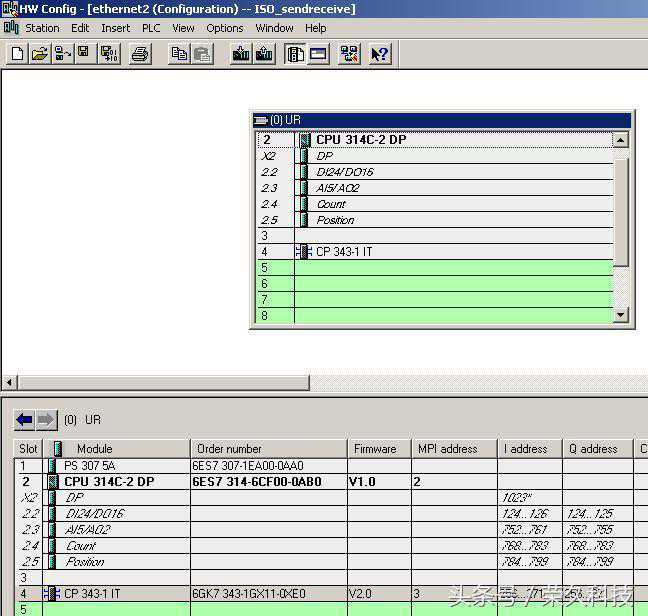Click the Print toolbar icon
Screen dimensions: 648x616
(x=140, y=54)
